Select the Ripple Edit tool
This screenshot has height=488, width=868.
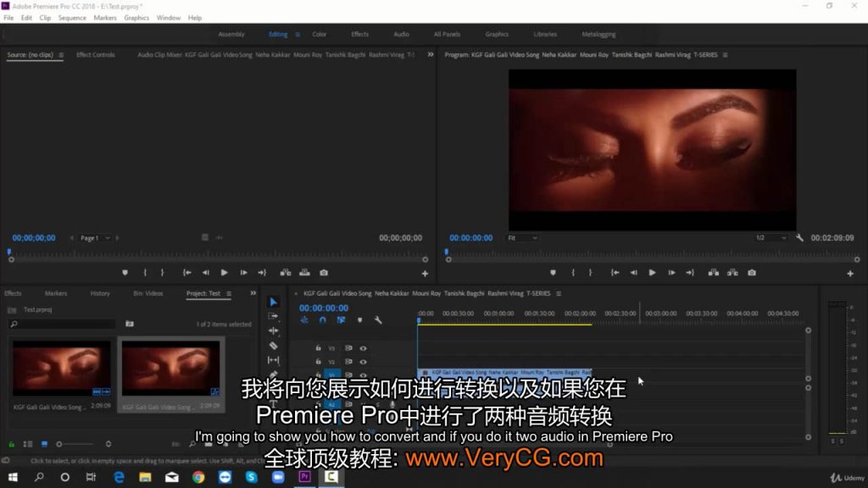274,330
